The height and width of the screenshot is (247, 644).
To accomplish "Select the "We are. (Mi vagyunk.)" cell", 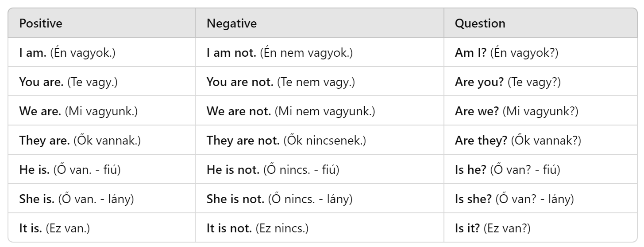I will click(x=78, y=112).
